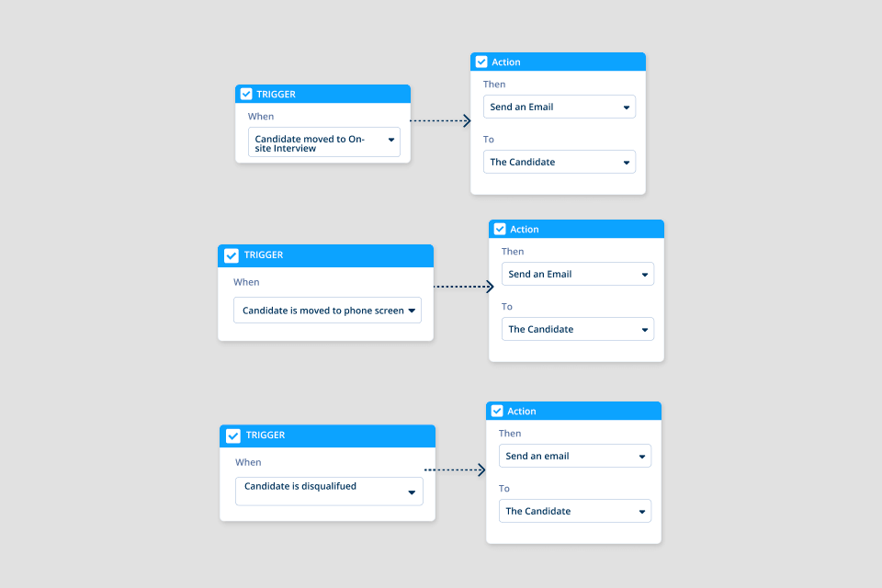Select the bottom Action card header

(588, 411)
